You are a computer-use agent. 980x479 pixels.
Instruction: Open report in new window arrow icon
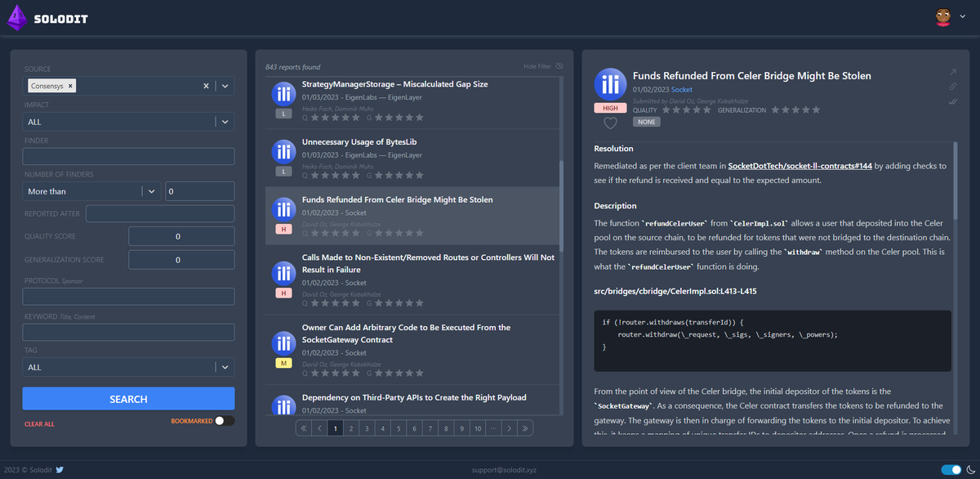pyautogui.click(x=952, y=72)
